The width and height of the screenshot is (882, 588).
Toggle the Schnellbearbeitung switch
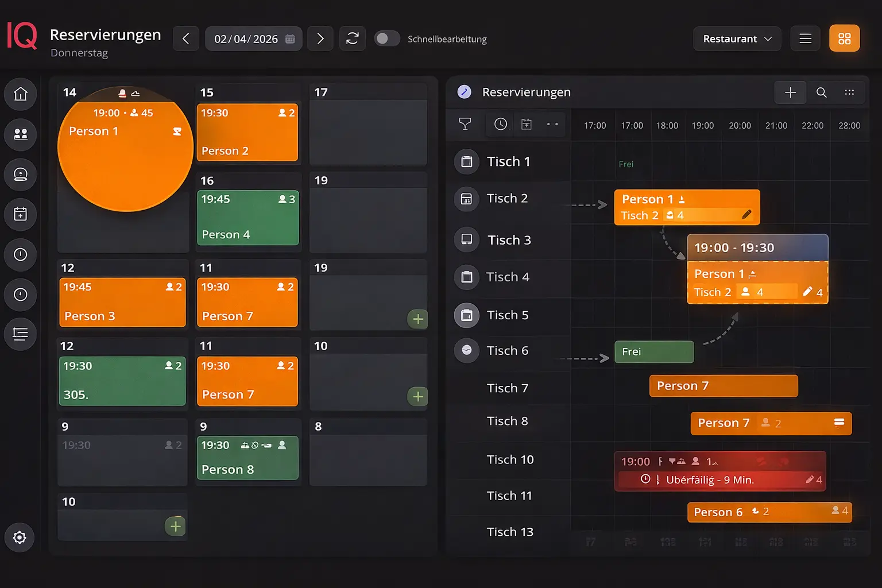point(386,38)
